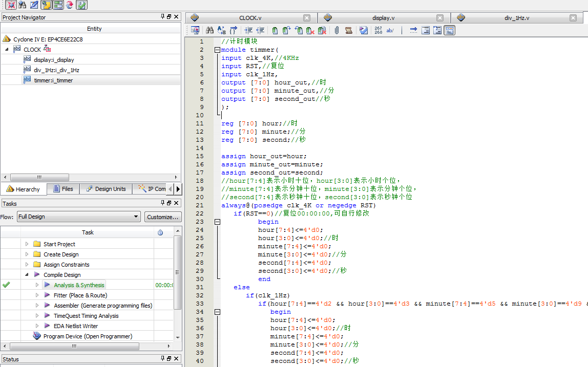Click the scroll Insert template icon
The image size is (588, 367).
point(348,30)
